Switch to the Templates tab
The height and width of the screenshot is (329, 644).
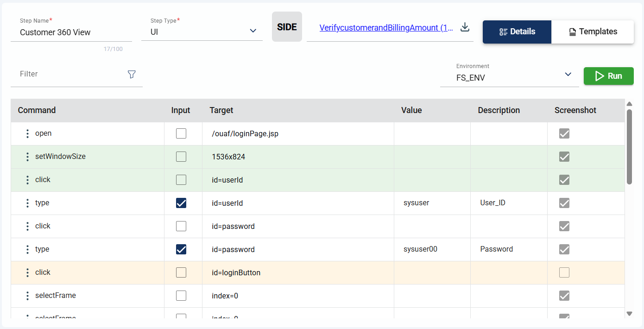pyautogui.click(x=593, y=32)
